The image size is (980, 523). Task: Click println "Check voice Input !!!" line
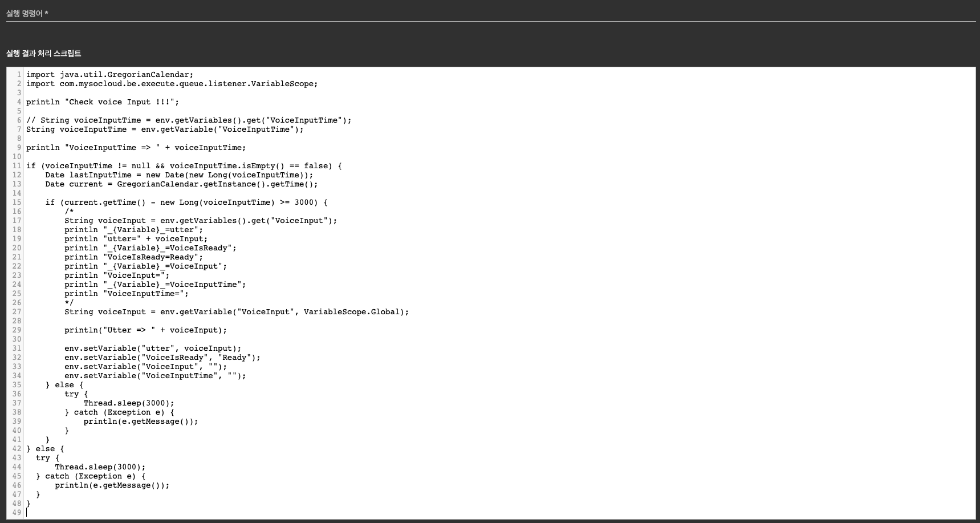(103, 102)
